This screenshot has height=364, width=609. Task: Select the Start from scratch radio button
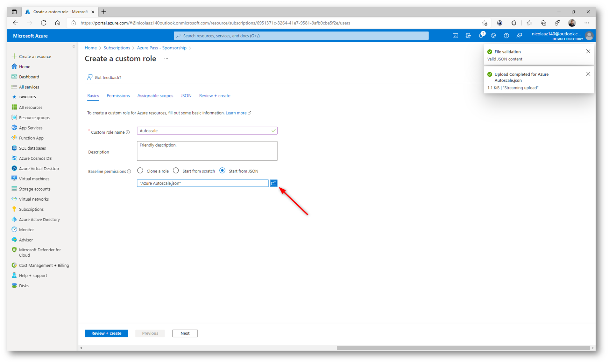point(176,171)
